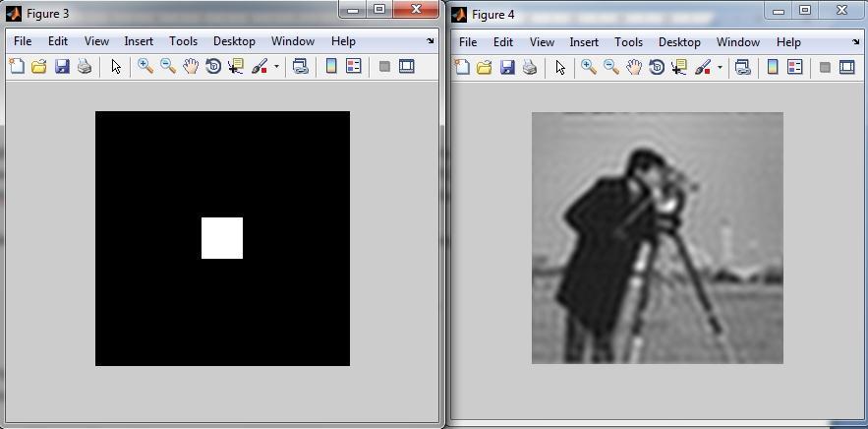
Task: Activate Zoom Out tool in Figure 4
Action: (611, 68)
